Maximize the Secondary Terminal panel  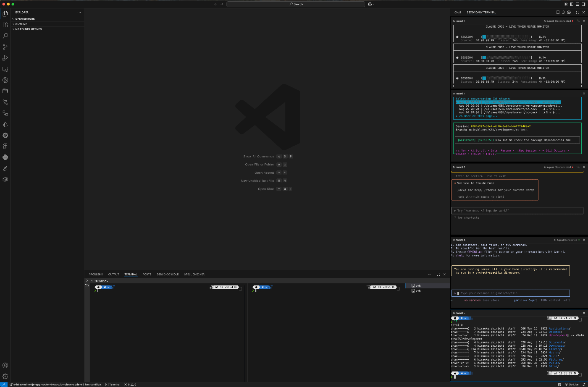click(x=577, y=13)
